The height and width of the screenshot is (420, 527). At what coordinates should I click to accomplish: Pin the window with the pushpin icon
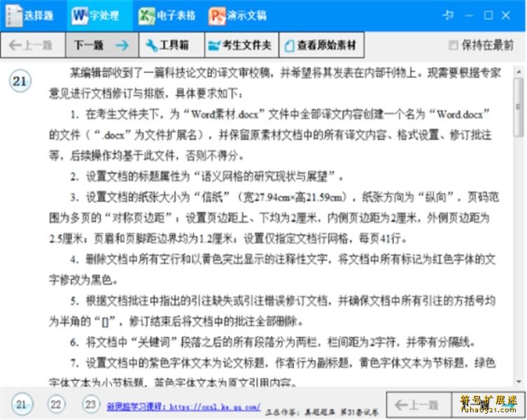[448, 15]
